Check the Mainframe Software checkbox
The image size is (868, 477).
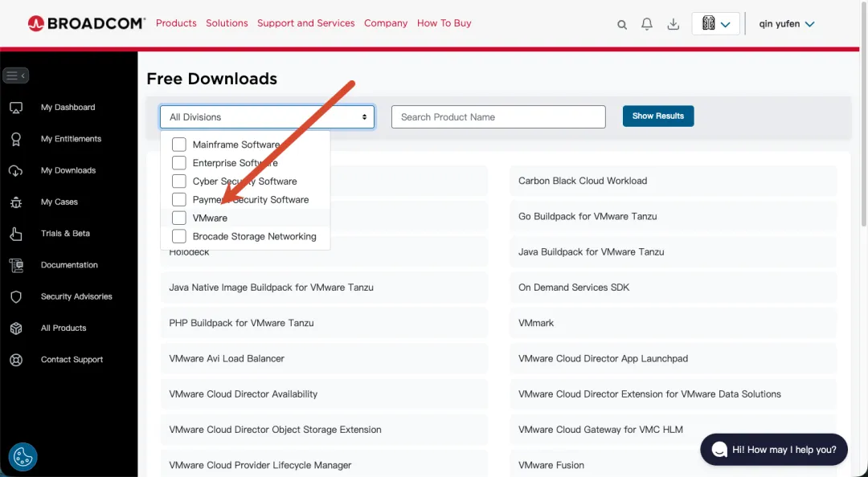(x=178, y=145)
